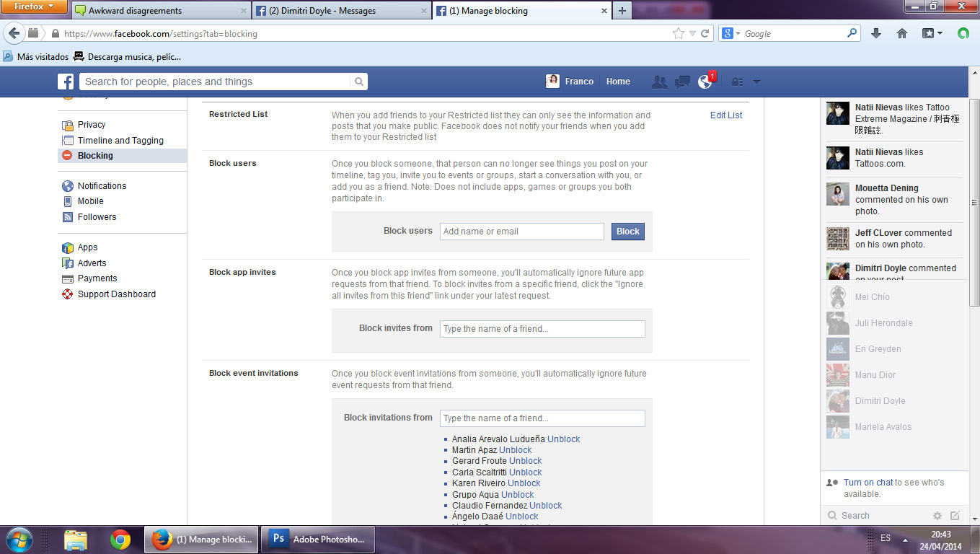
Task: Select the Manage blocking tab
Action: point(521,11)
